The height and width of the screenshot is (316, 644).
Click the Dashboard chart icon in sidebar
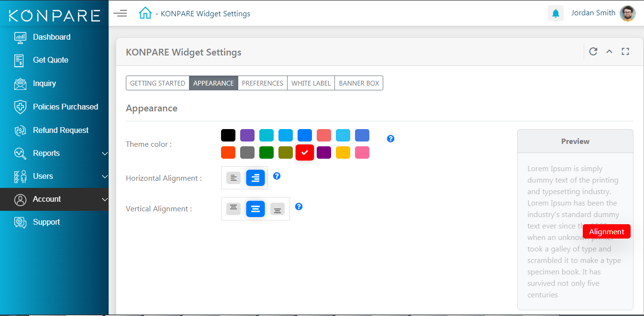coord(20,37)
